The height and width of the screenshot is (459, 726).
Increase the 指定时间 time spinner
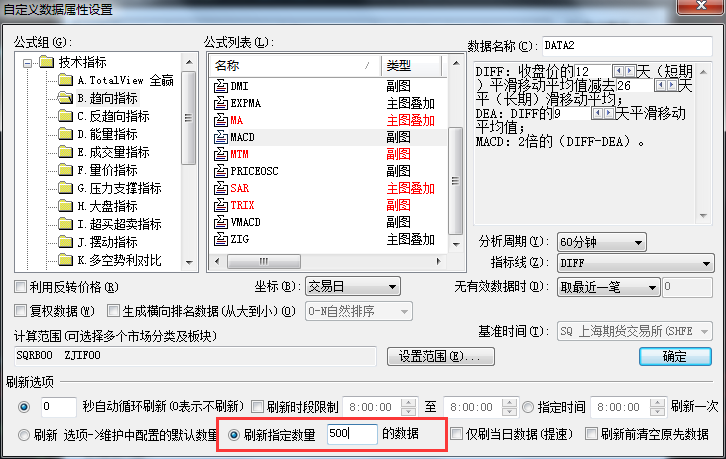[x=657, y=403]
